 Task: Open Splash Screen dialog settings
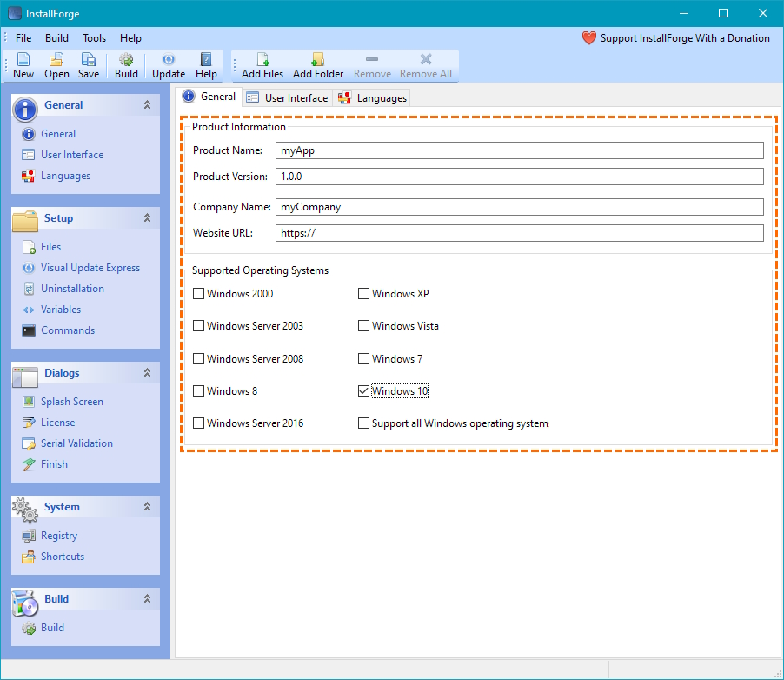tap(63, 402)
